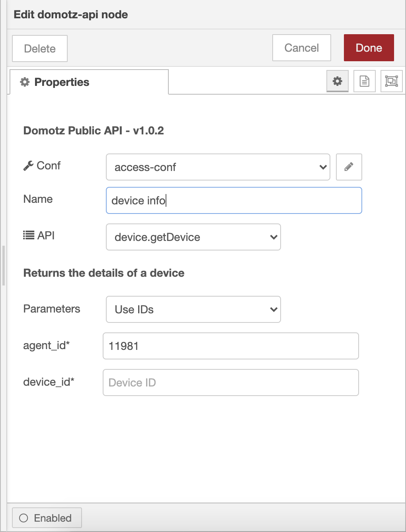
Task: Open node properties gear icon tab
Action: point(338,81)
